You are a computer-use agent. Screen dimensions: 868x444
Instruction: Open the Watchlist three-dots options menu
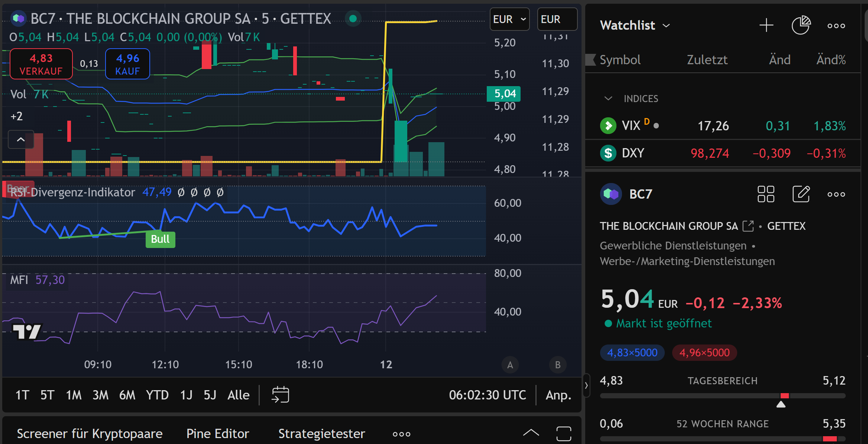point(836,26)
